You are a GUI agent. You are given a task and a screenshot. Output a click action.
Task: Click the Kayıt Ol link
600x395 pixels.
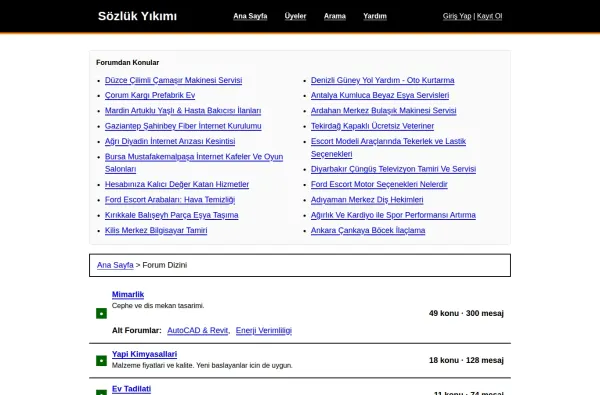(x=489, y=16)
